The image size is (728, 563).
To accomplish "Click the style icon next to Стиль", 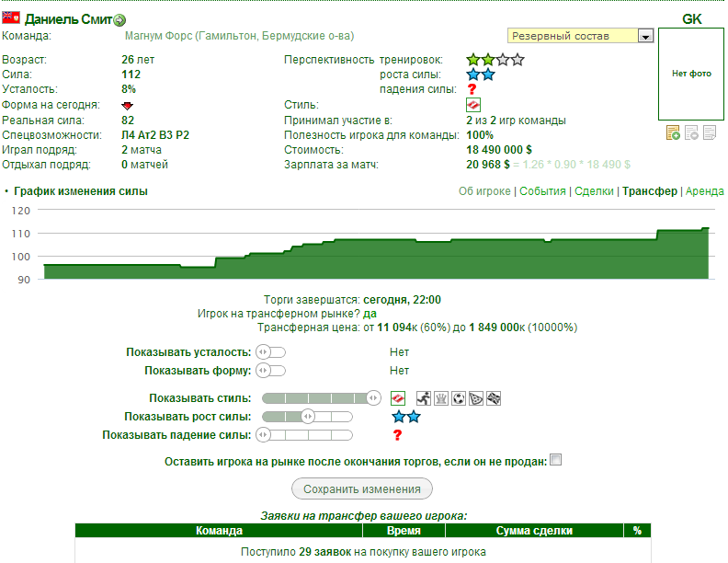I will click(473, 105).
